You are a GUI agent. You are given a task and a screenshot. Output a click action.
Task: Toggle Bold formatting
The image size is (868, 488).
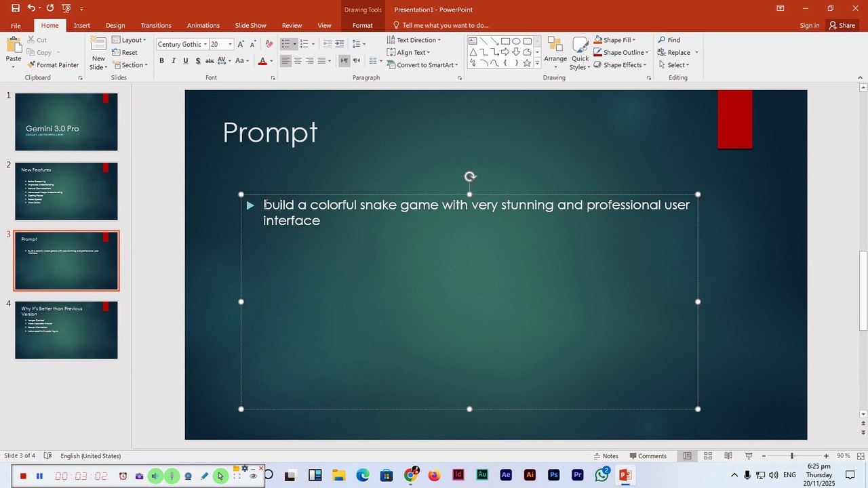click(x=161, y=61)
